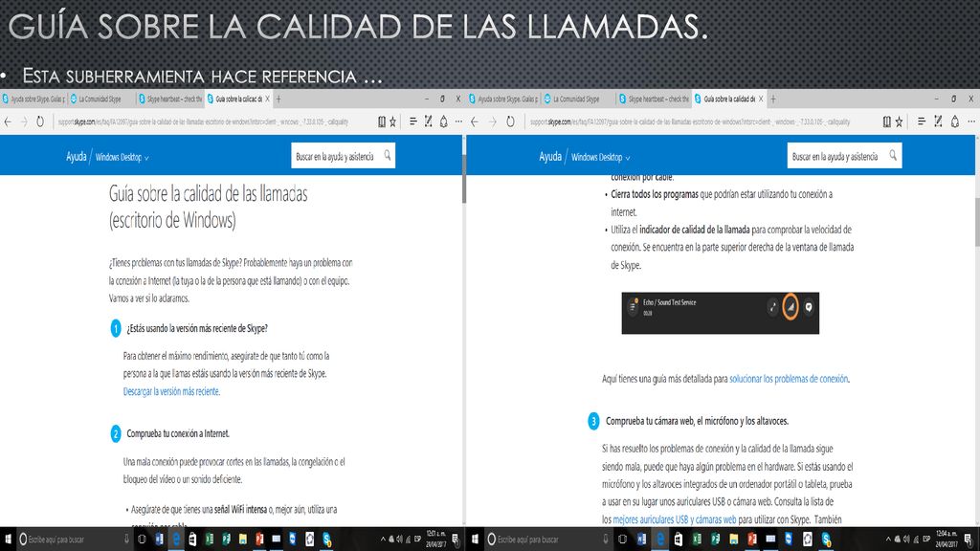The width and height of the screenshot is (980, 551).
Task: Click the Windows search box in left screenshot's taskbar
Action: [x=74, y=539]
